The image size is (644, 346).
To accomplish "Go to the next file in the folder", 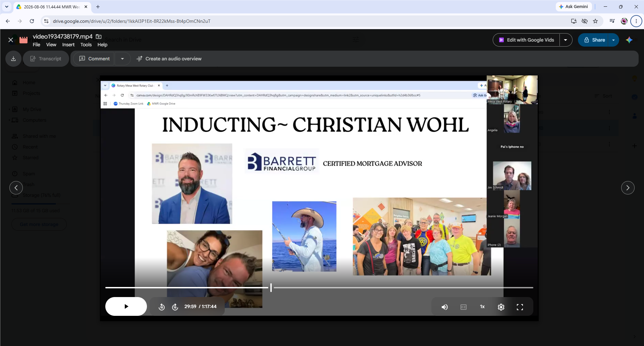I will pyautogui.click(x=628, y=188).
